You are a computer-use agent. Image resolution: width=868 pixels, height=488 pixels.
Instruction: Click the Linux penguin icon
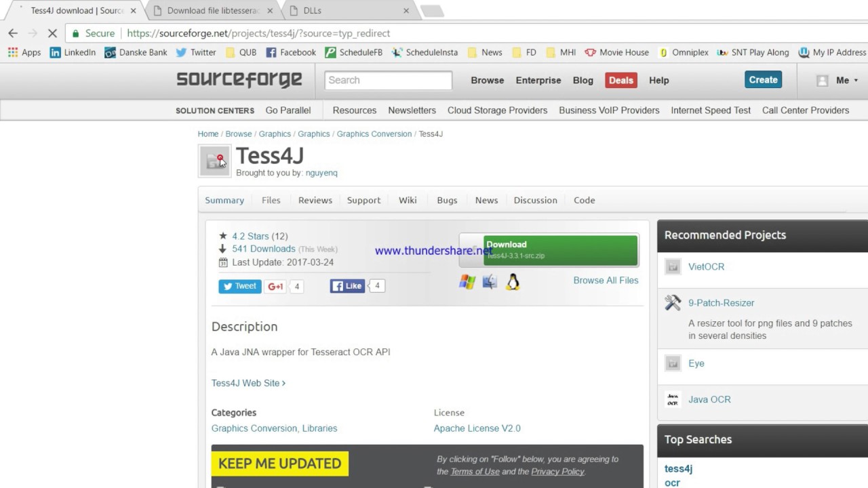[x=513, y=282]
